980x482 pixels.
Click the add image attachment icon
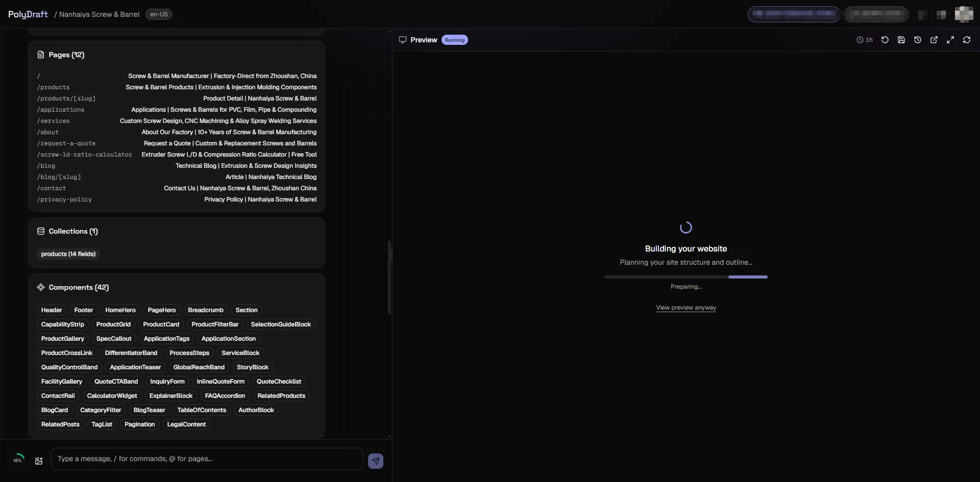point(39,461)
